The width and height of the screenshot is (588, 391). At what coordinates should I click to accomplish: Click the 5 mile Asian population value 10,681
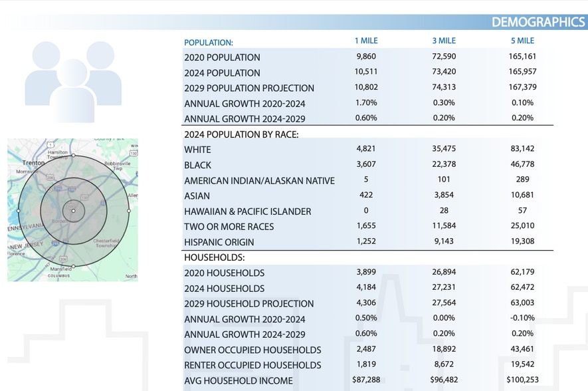(x=522, y=195)
